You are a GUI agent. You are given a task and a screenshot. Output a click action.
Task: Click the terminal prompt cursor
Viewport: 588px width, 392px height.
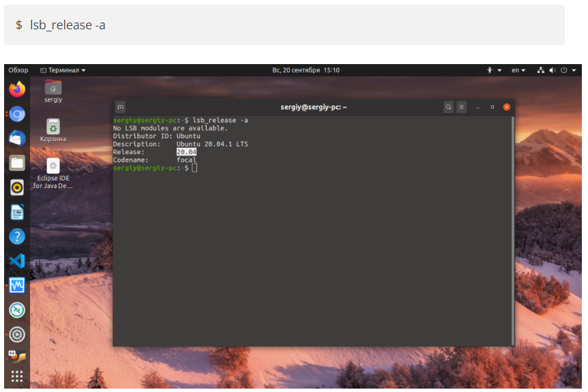coord(194,168)
